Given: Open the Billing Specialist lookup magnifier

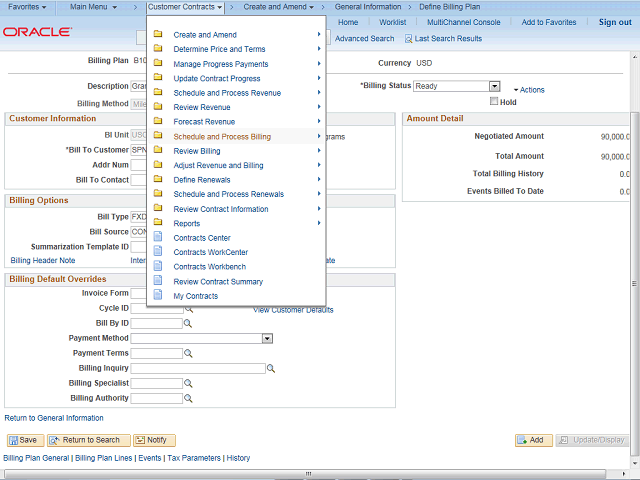Looking at the screenshot, I should point(188,384).
